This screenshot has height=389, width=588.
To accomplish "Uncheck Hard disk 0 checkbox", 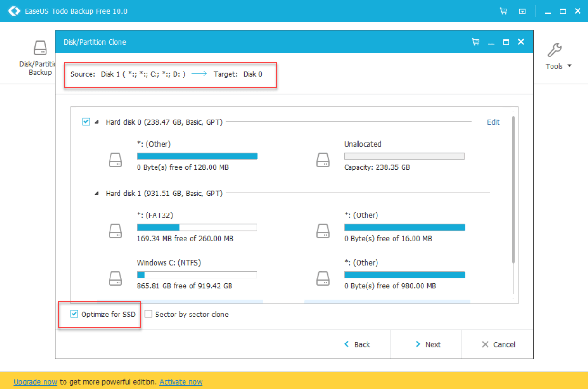I will [86, 121].
